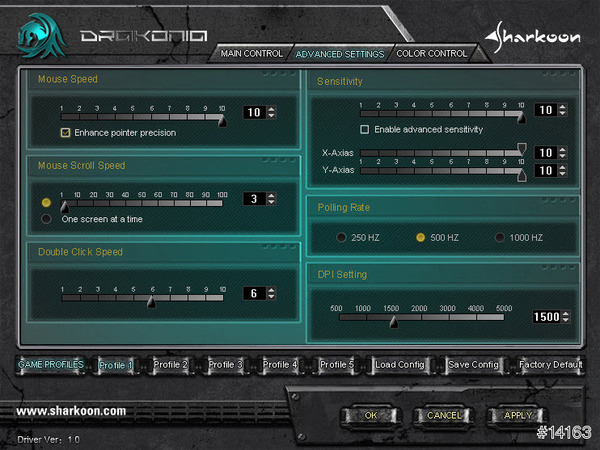The height and width of the screenshot is (450, 600).
Task: Click the Mouse Speed section title
Action: [x=68, y=79]
